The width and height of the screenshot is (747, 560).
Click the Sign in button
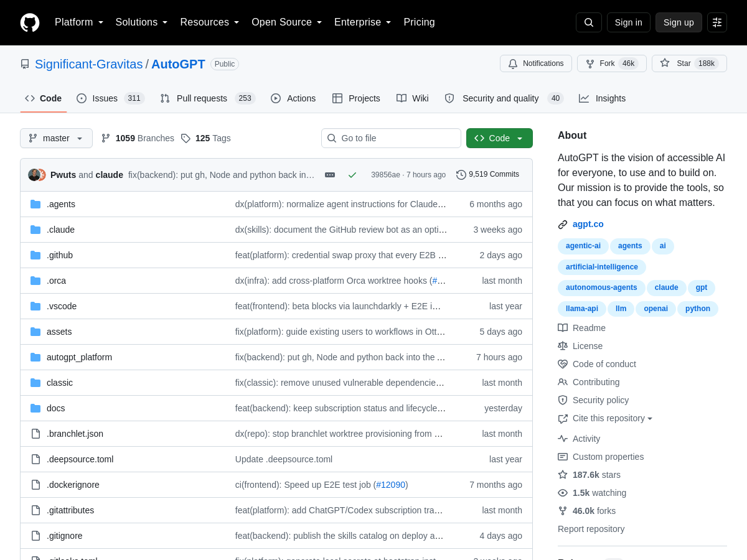pos(629,22)
